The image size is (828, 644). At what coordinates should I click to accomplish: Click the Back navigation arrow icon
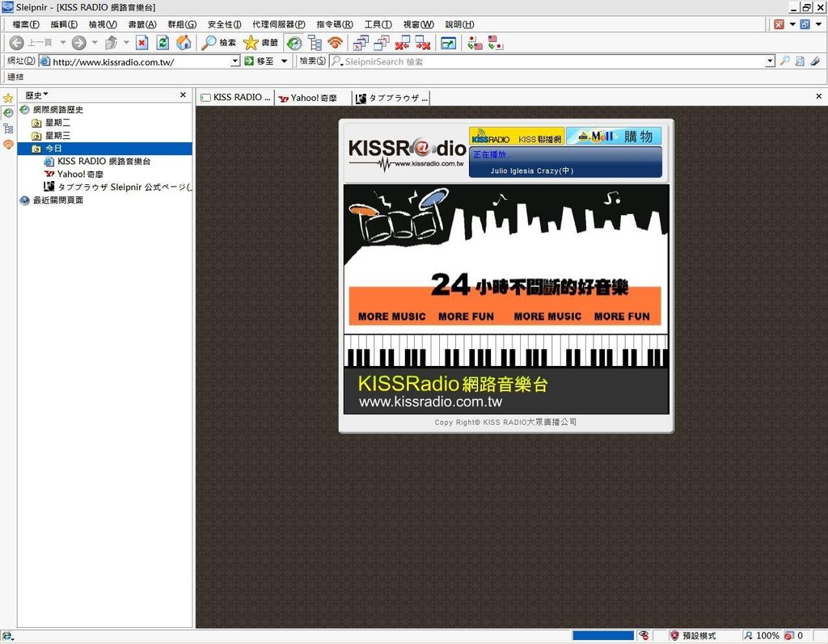click(x=16, y=43)
